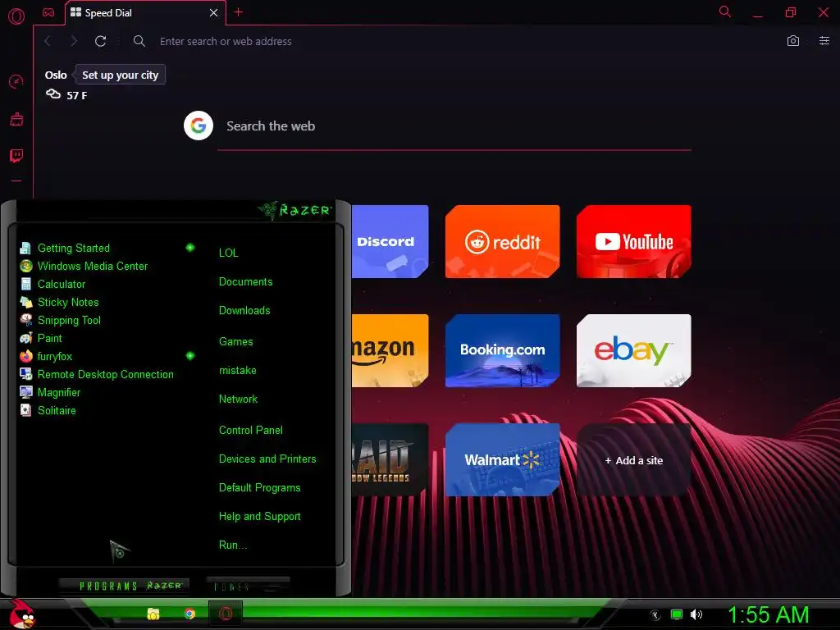Click the Power button in start menu

(248, 586)
